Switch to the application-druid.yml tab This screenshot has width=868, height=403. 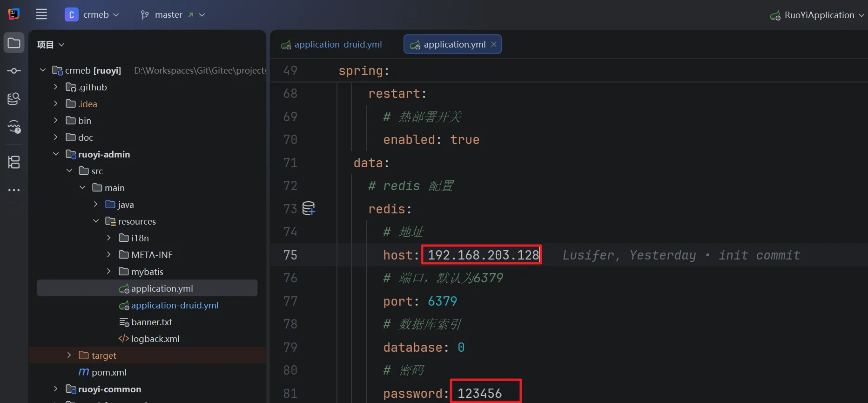[x=331, y=44]
